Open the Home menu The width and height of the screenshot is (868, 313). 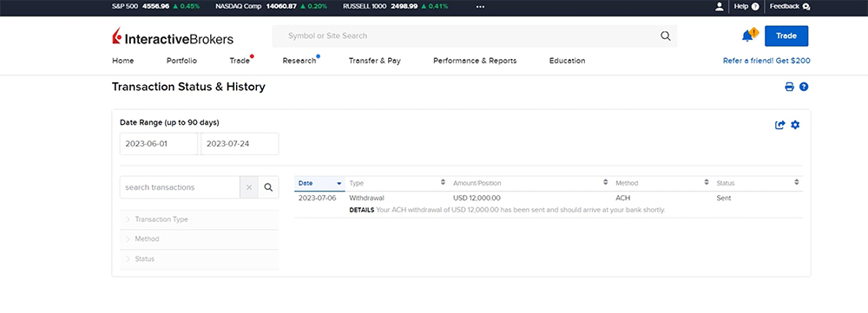(123, 61)
